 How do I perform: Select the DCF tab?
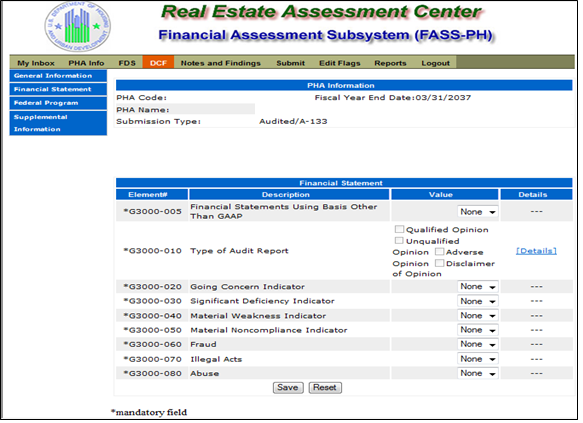click(158, 62)
